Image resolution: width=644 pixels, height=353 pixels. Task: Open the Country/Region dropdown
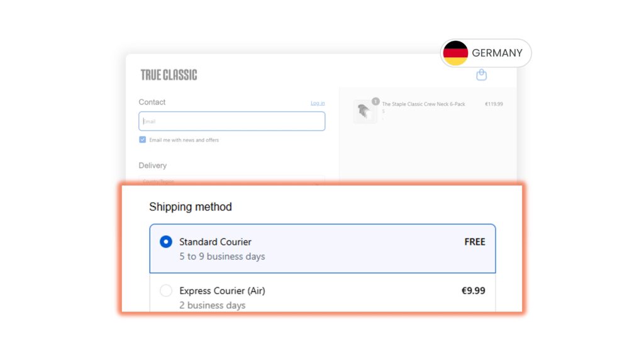click(x=231, y=181)
